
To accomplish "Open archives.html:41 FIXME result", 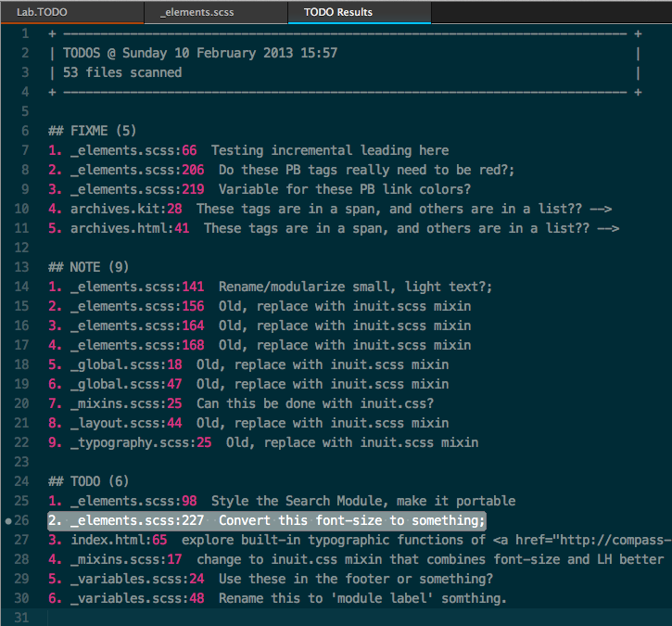I will click(130, 228).
